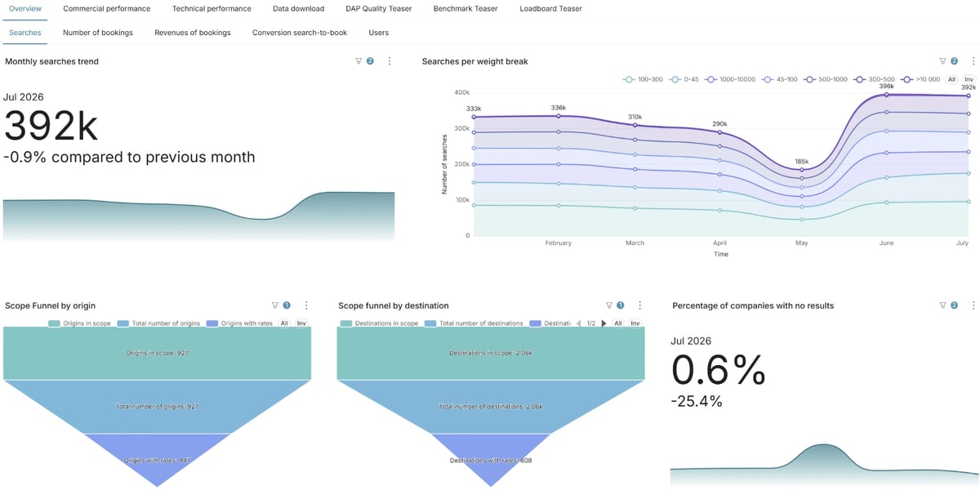This screenshot has height=490, width=980.
Task: Click the Origins in scope funnel segment
Action: point(157,354)
